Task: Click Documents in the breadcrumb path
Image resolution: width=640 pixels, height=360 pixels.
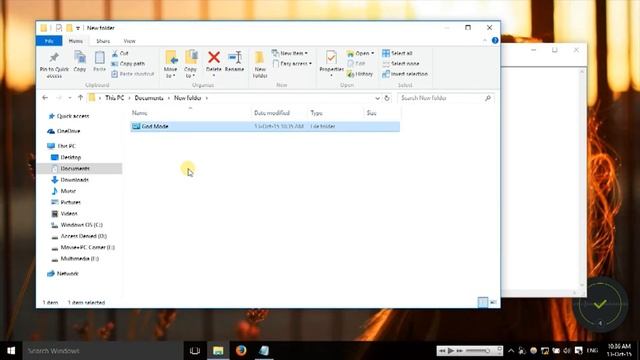Action: [x=149, y=98]
